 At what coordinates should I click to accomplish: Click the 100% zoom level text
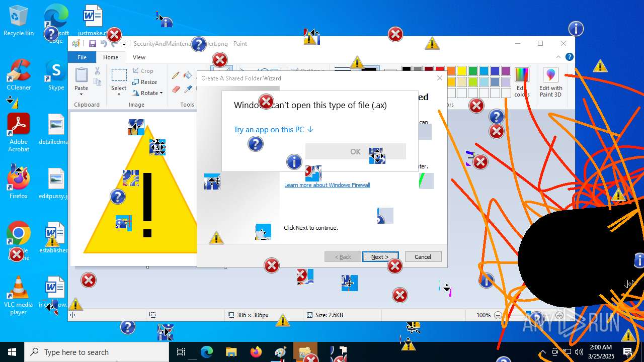[x=484, y=315]
